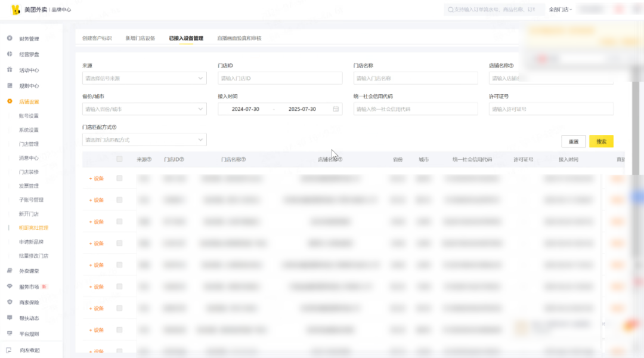Click the 美团外卖 logo icon
644x358 pixels.
tap(16, 10)
